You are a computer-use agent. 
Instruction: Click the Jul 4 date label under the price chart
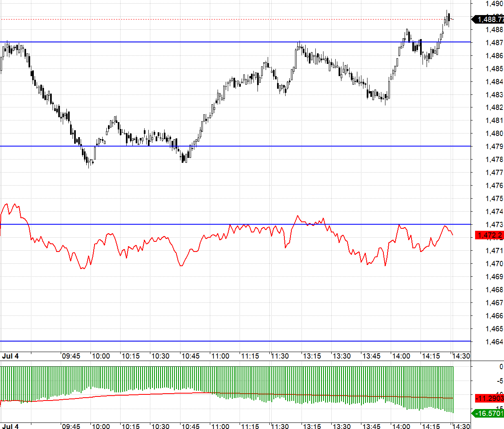[11, 356]
